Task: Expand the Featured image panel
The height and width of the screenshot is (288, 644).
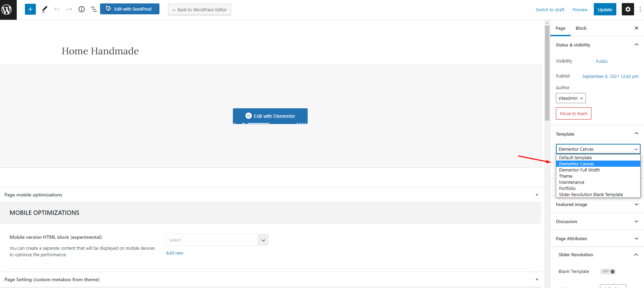Action: click(x=597, y=204)
